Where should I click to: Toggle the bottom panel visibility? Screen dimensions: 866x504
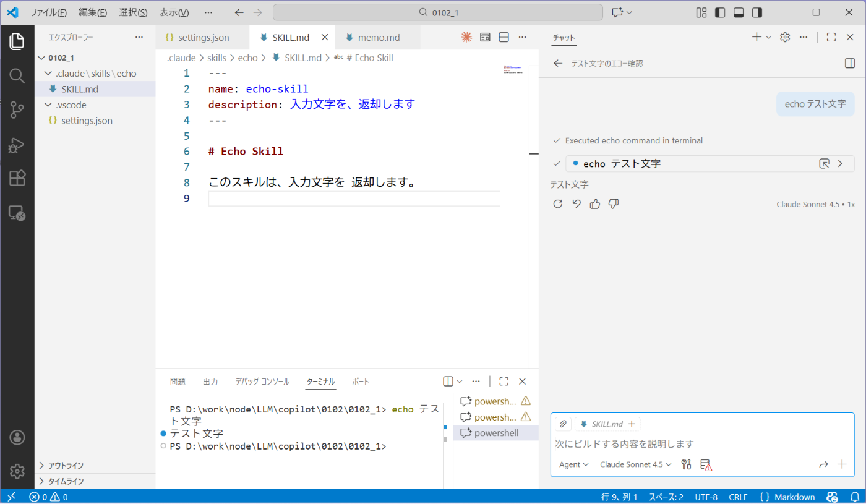coord(738,12)
